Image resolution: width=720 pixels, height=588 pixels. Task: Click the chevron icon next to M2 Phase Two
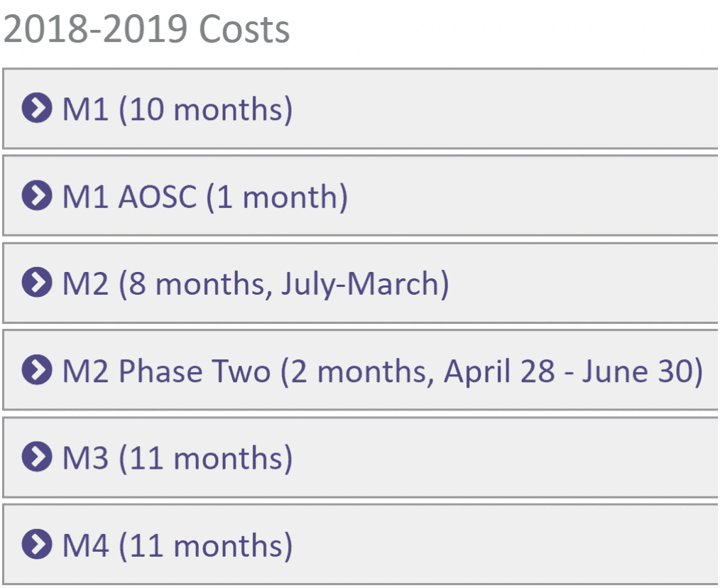(37, 370)
